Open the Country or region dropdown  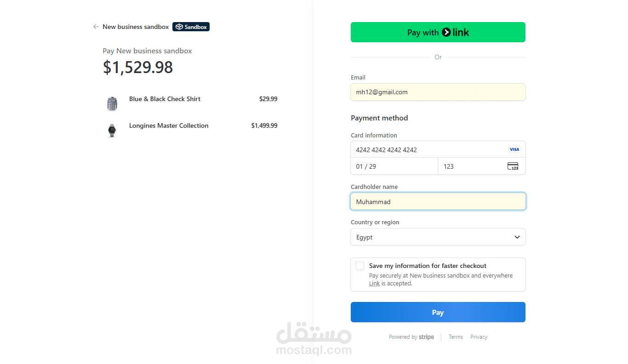438,237
